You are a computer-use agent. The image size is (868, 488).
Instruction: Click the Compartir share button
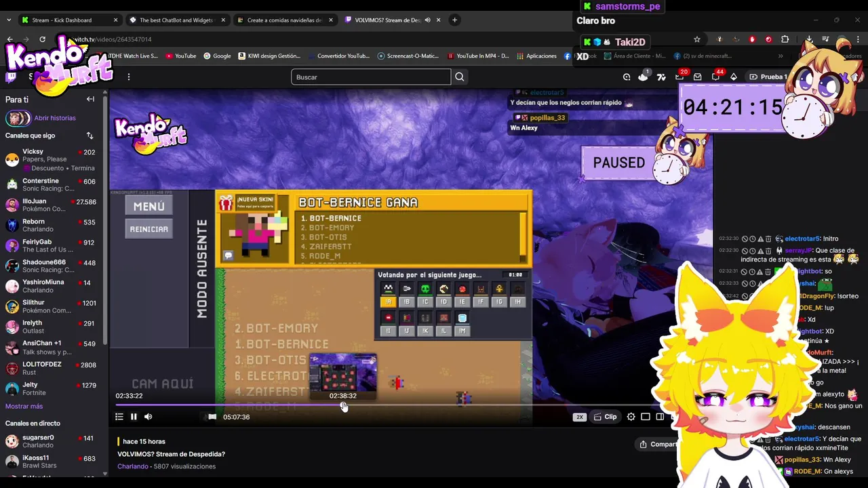658,444
